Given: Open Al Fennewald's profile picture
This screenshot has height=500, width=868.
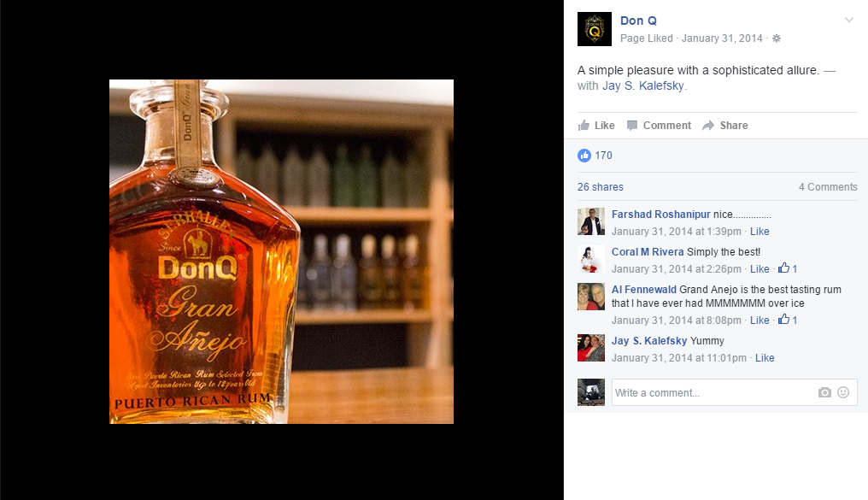Looking at the screenshot, I should click(590, 297).
